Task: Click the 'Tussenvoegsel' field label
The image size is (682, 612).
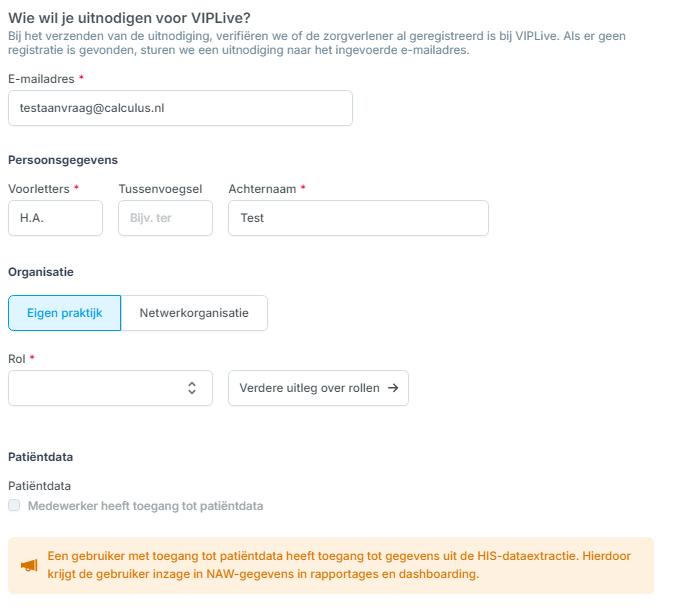Action: coord(160,189)
